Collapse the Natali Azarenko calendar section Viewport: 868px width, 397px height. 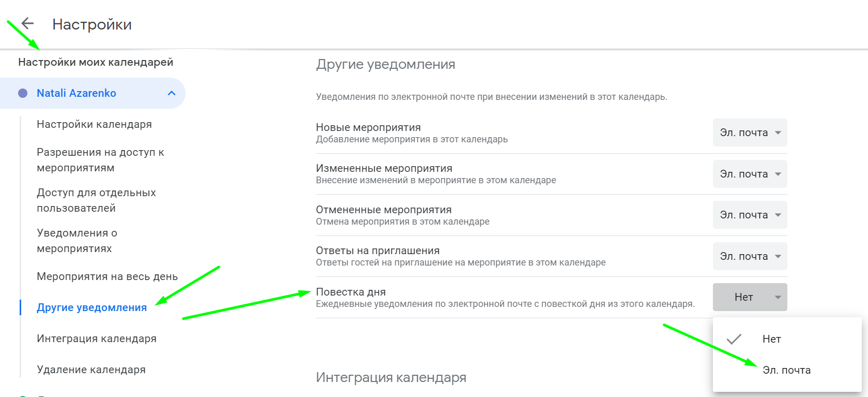[x=172, y=93]
